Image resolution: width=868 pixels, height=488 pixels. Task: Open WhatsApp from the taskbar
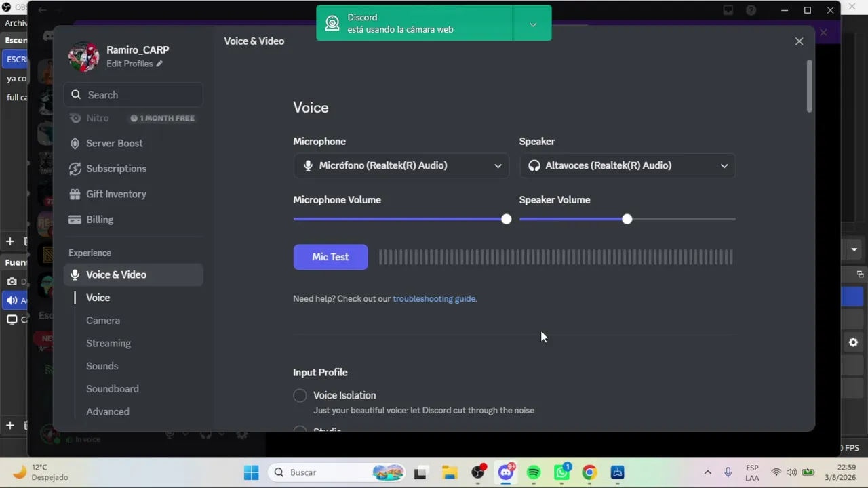tap(562, 472)
